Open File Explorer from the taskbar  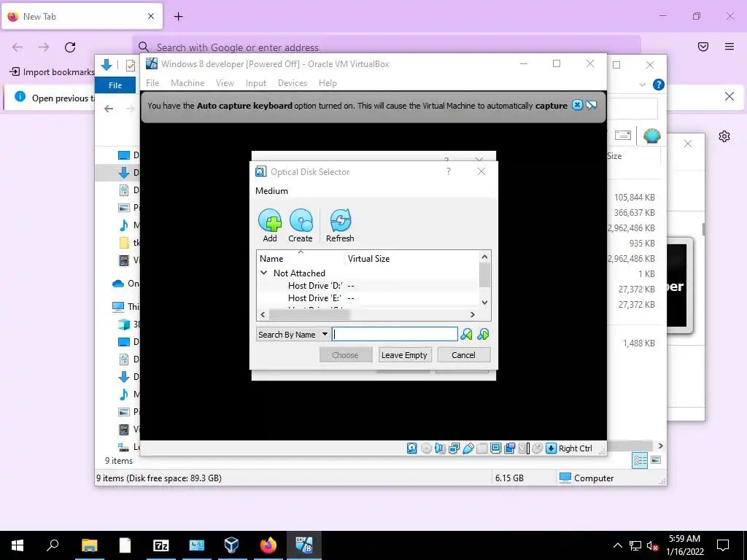(89, 545)
